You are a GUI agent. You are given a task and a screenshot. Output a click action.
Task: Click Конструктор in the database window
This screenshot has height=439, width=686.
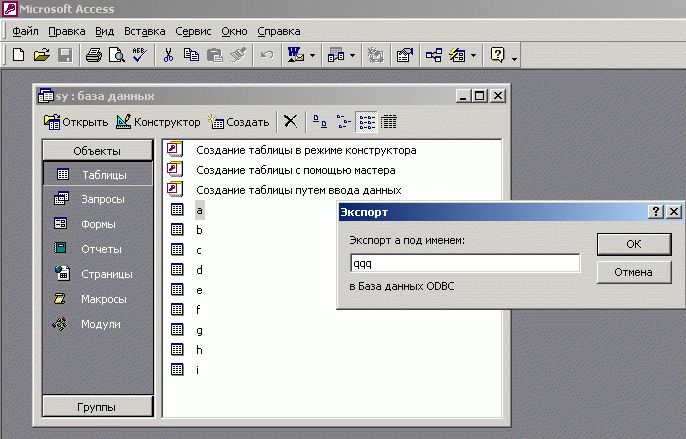pos(158,122)
